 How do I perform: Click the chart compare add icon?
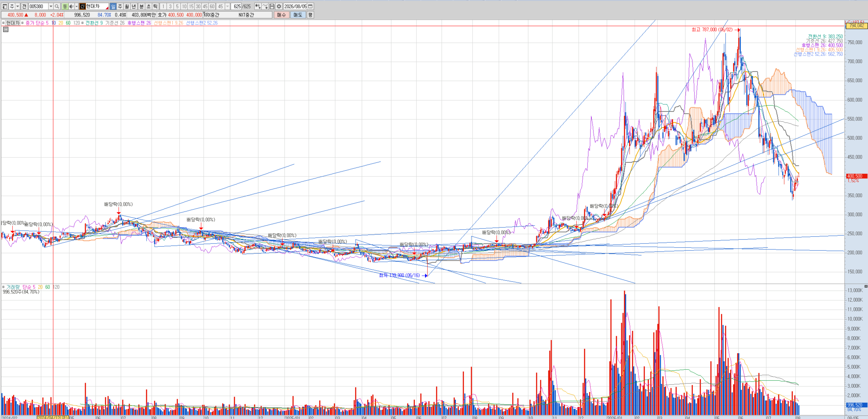pyautogui.click(x=258, y=6)
